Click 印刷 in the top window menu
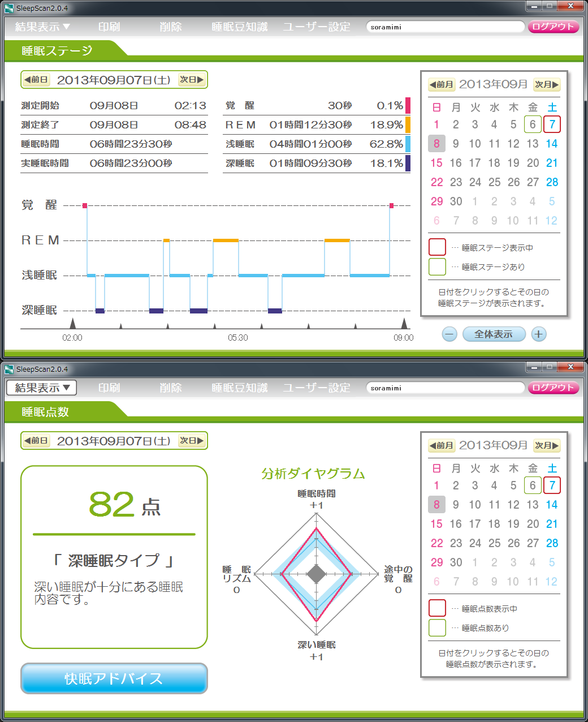 pyautogui.click(x=109, y=27)
